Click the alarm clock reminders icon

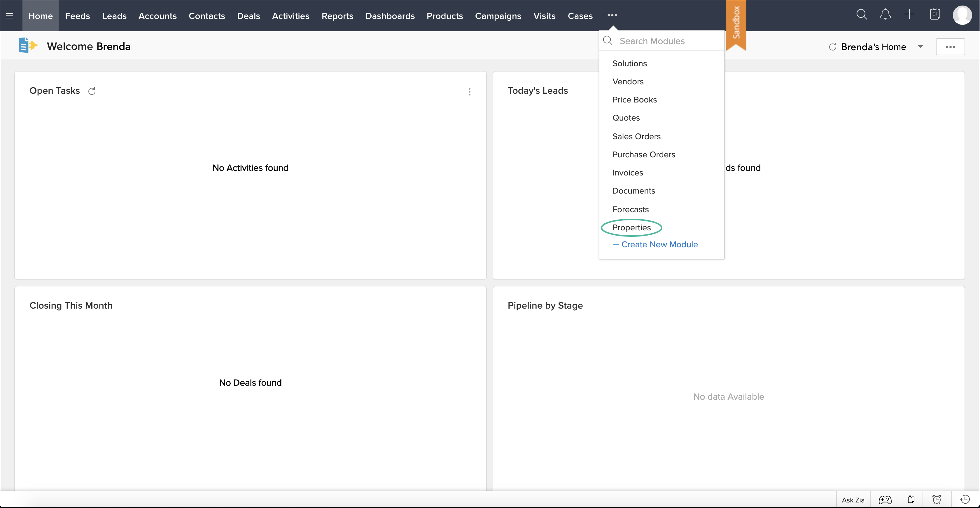[x=937, y=500]
